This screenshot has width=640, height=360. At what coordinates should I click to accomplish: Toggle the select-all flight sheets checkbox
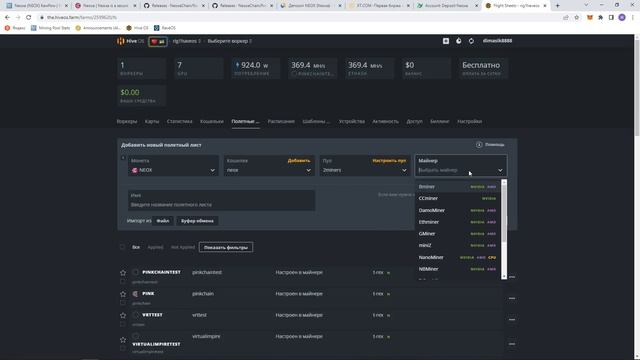pos(122,247)
